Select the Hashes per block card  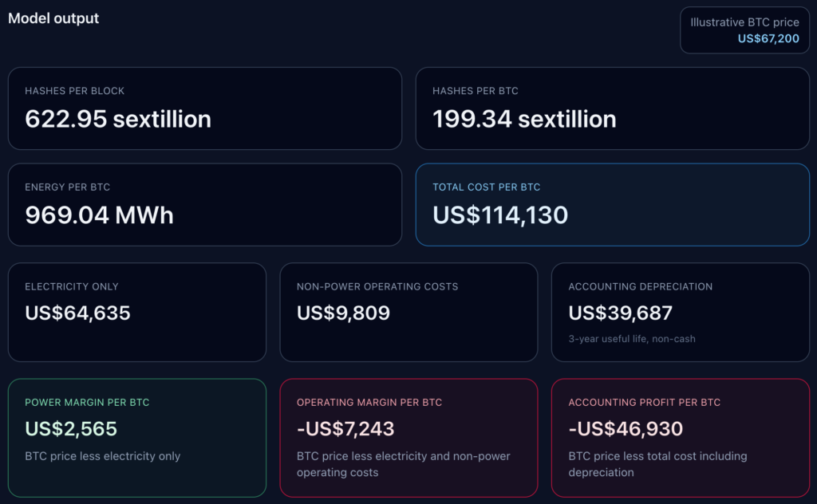click(x=204, y=108)
